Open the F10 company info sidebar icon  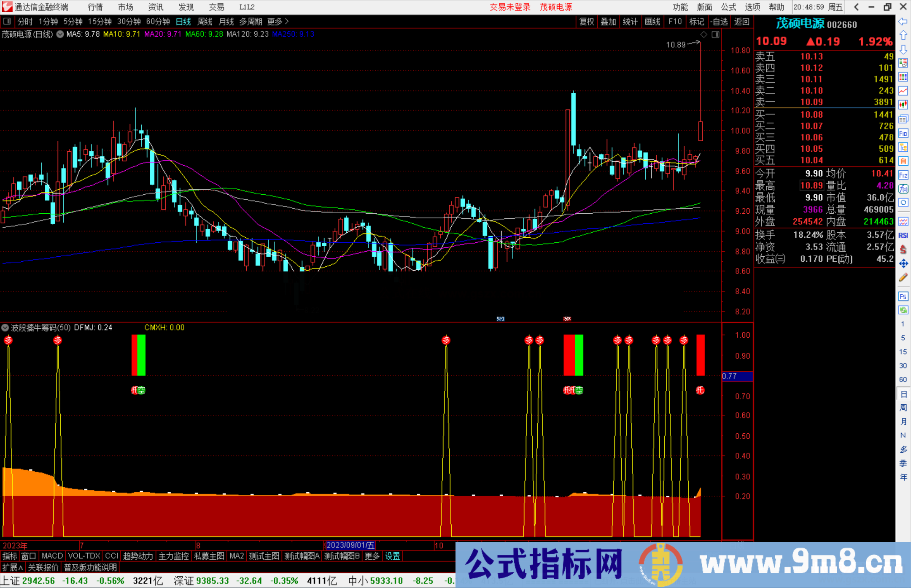[903, 133]
